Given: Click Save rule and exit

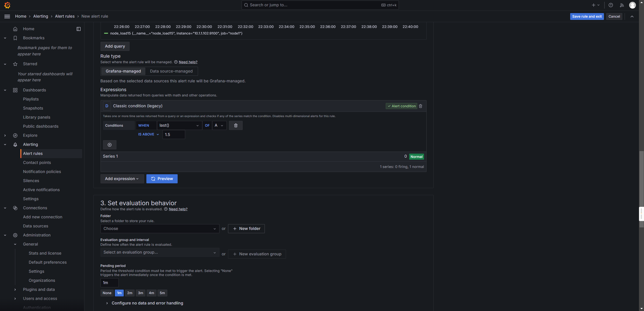Looking at the screenshot, I should (587, 16).
